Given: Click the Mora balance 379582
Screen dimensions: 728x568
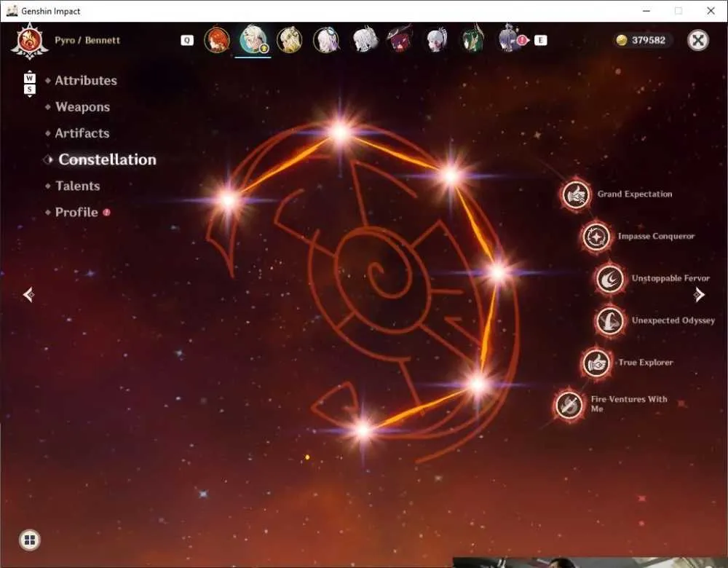Looking at the screenshot, I should tap(648, 40).
